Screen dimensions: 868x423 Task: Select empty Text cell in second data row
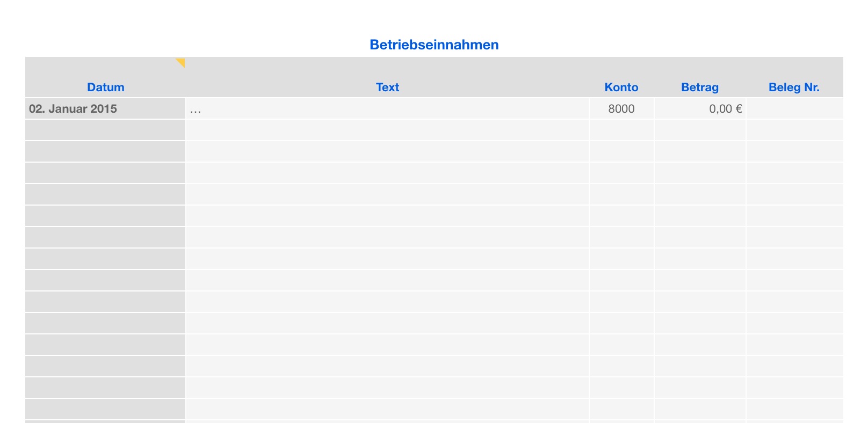[387, 130]
